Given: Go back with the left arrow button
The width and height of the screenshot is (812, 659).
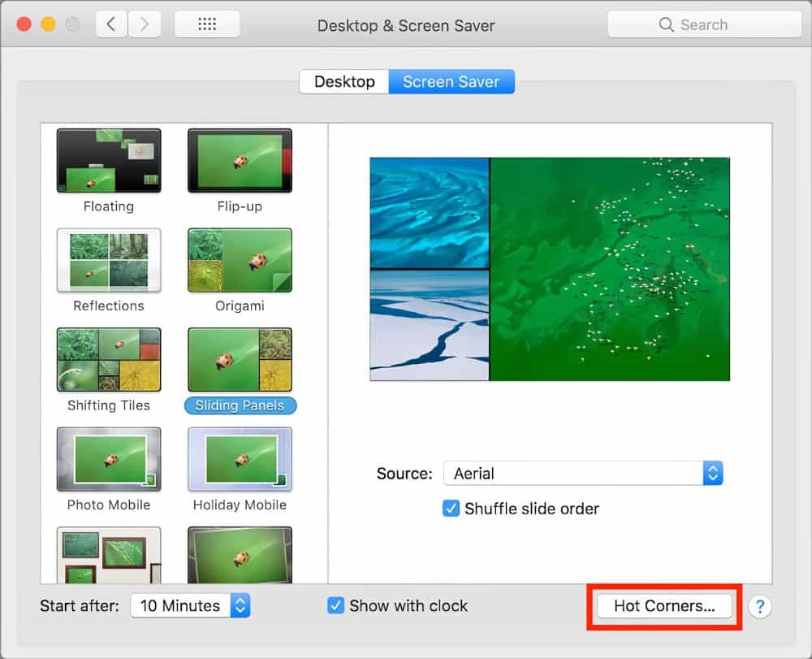Looking at the screenshot, I should click(x=111, y=24).
